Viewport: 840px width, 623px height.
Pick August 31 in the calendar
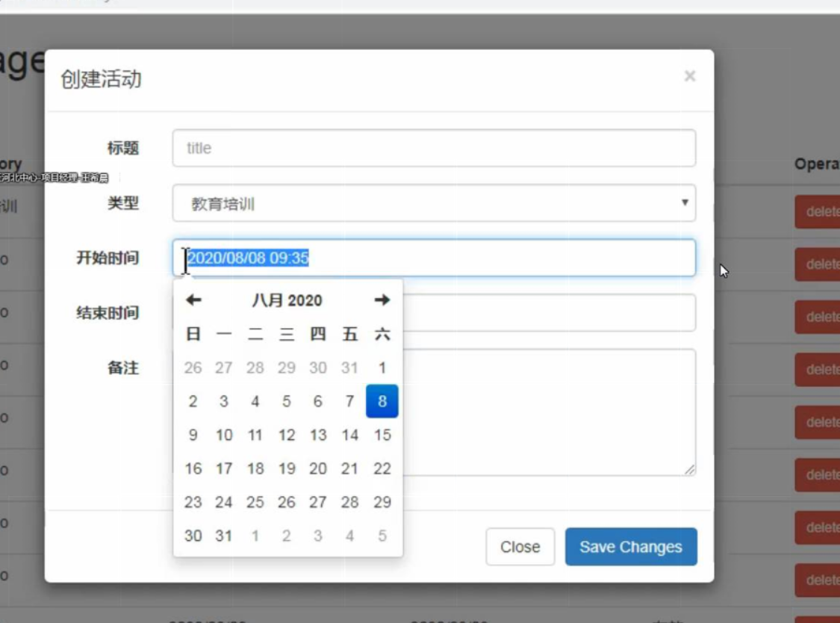coord(224,536)
